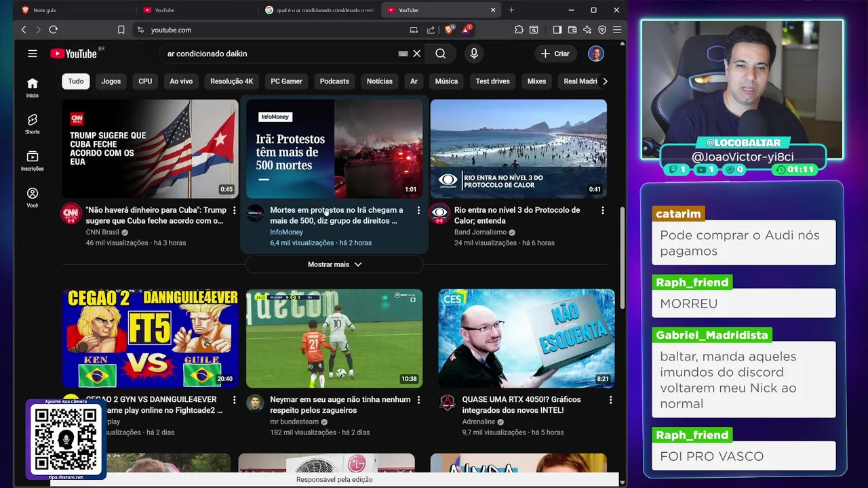The height and width of the screenshot is (488, 868).
Task: Open Início in the YouTube sidebar
Action: (x=32, y=87)
